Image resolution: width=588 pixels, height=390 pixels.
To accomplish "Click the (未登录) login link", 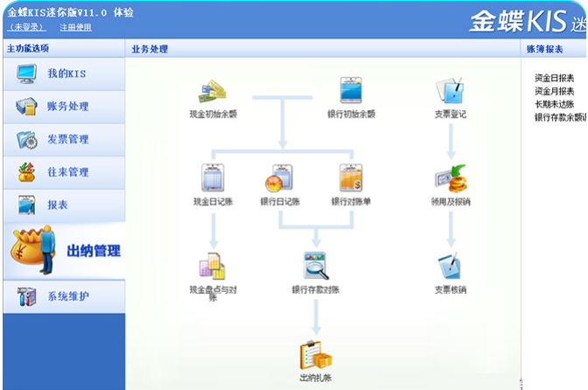I will pyautogui.click(x=26, y=27).
